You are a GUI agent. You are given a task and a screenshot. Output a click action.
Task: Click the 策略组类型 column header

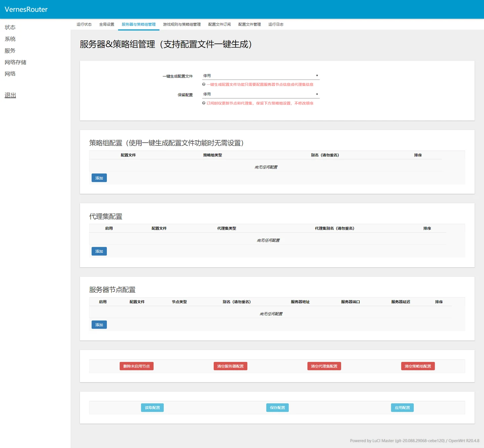click(212, 155)
